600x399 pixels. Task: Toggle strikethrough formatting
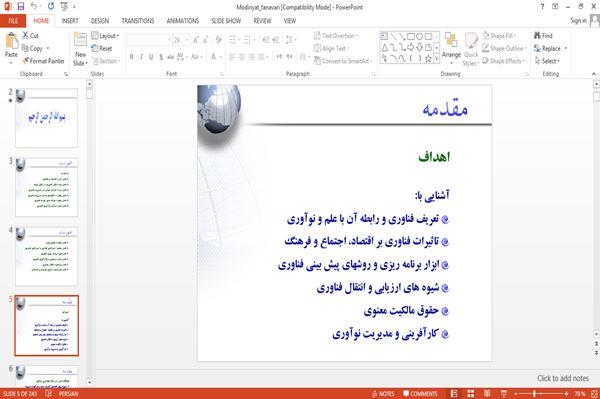click(171, 57)
